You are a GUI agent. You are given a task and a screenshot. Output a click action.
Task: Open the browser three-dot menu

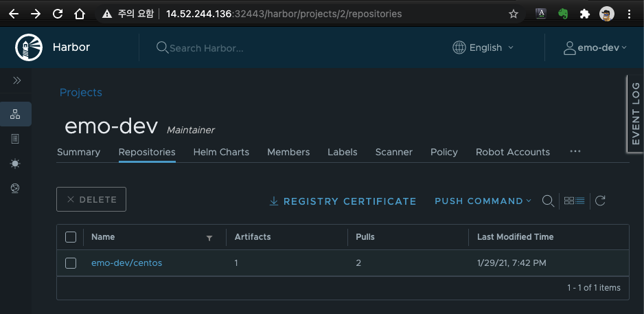629,14
